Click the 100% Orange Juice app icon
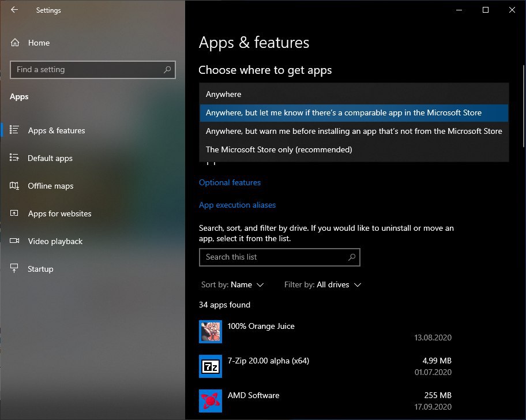The width and height of the screenshot is (526, 420). [211, 331]
